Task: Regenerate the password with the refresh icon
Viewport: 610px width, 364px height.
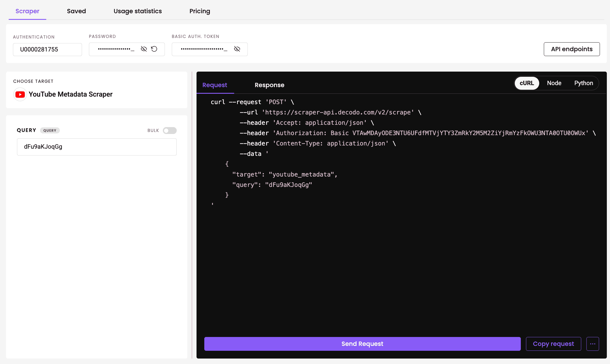Action: [x=154, y=49]
